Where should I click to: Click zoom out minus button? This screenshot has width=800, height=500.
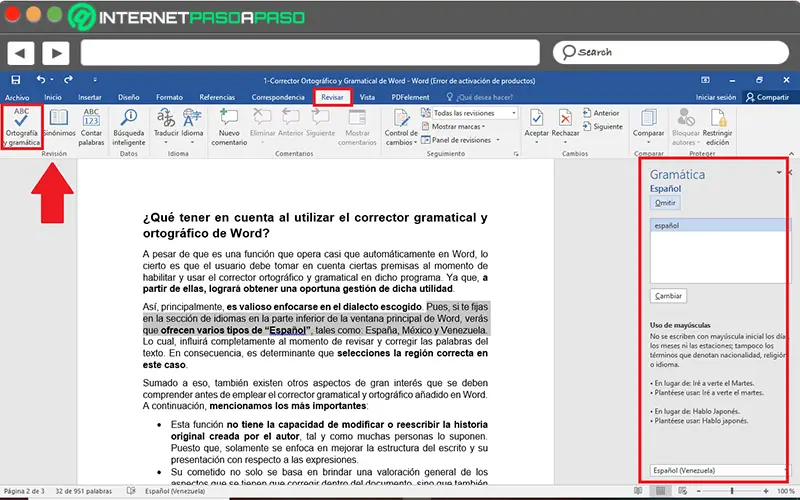click(698, 491)
